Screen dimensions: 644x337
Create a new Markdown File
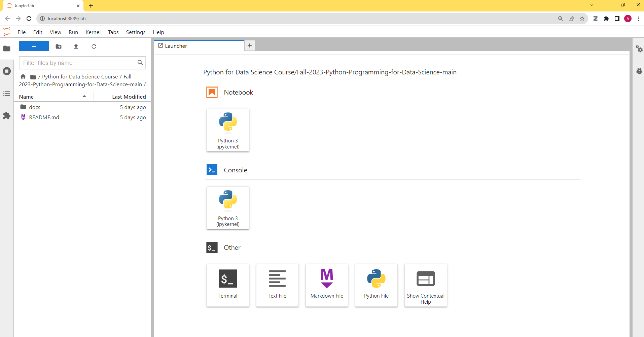click(327, 285)
